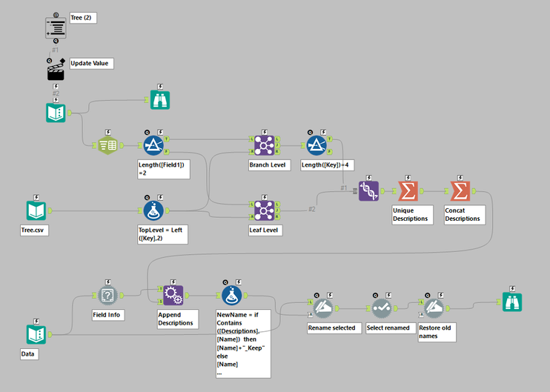Click the Branch Level annotation label
The image size is (550, 392).
[x=269, y=165]
